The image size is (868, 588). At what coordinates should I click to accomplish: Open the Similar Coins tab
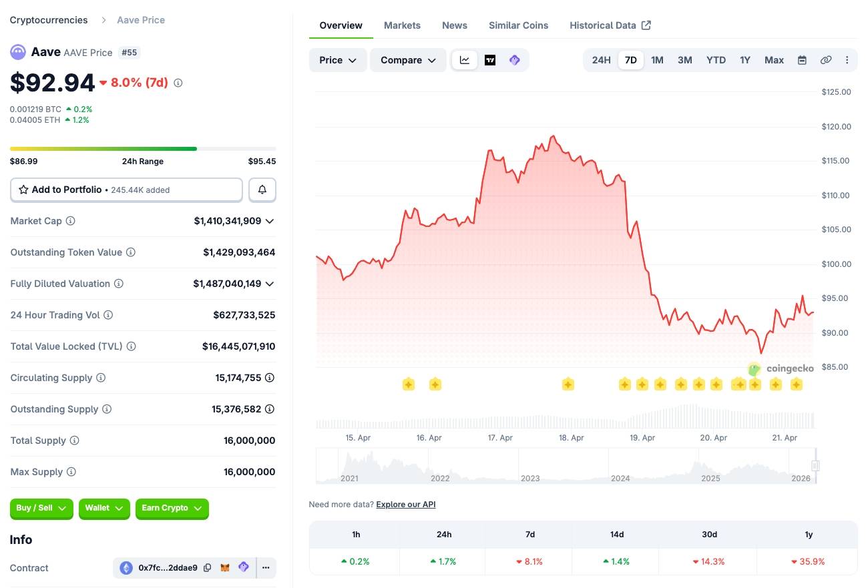(x=518, y=25)
